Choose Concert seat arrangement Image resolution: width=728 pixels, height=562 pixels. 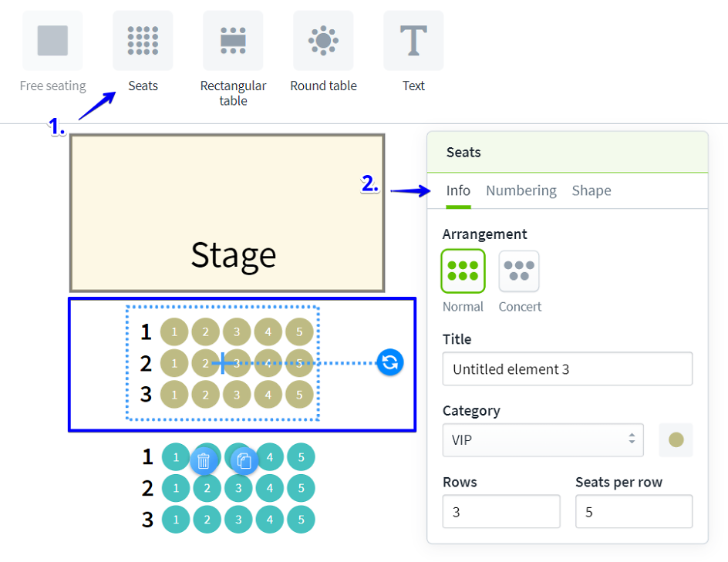pos(519,271)
